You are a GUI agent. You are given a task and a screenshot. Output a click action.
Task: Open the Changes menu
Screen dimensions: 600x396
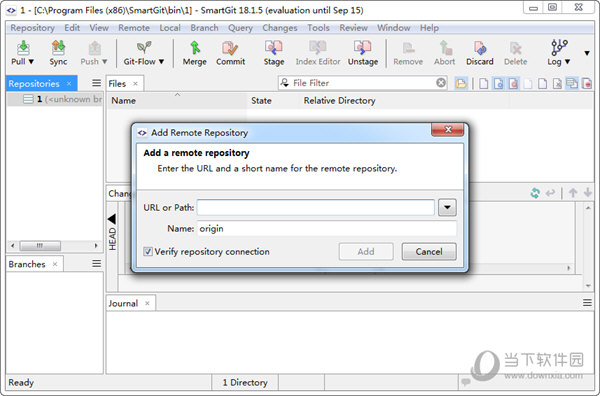tap(280, 28)
